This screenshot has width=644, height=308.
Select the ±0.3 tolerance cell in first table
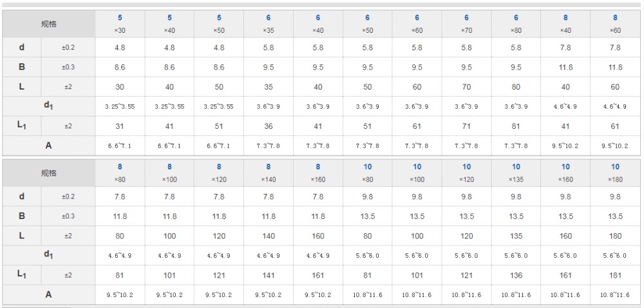68,68
